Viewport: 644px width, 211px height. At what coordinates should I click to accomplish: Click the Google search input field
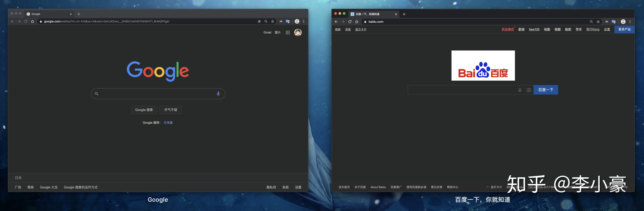158,94
